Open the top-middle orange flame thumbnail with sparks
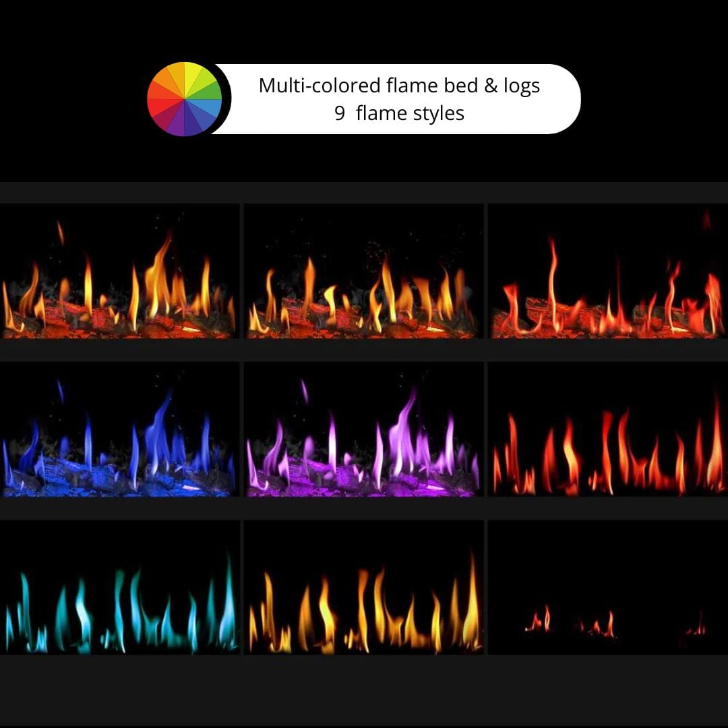 pos(363,271)
